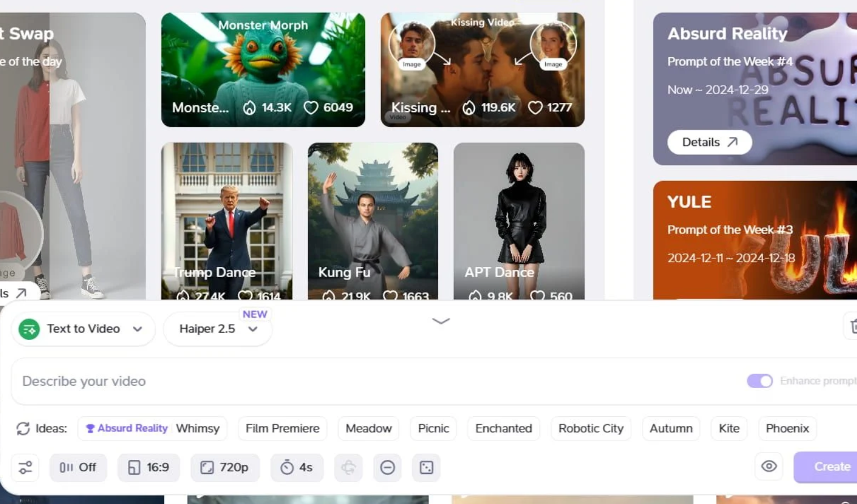Open the Text to Video mode dropdown
Viewport: 857px width, 504px height.
[83, 329]
